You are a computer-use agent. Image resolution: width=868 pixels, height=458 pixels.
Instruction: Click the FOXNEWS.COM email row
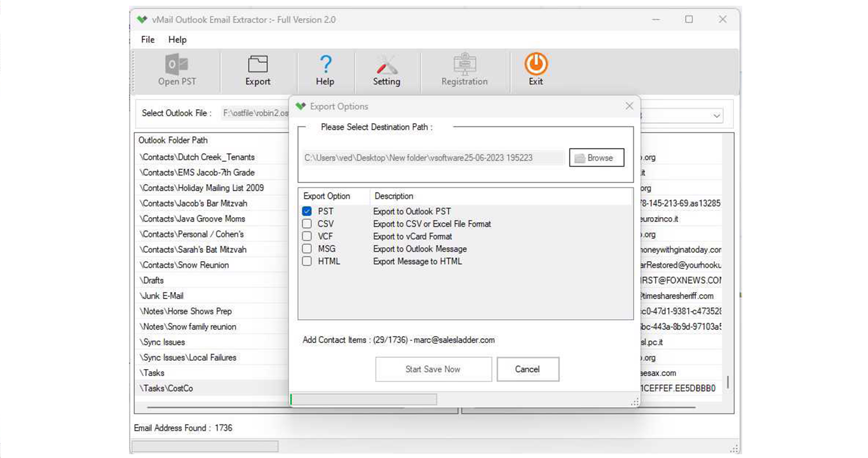coord(681,280)
